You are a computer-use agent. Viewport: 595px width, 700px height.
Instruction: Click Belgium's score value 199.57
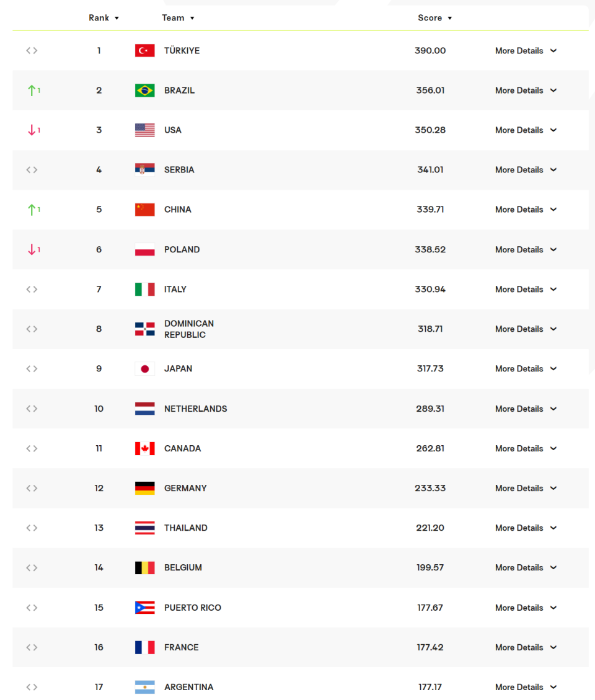coord(430,567)
